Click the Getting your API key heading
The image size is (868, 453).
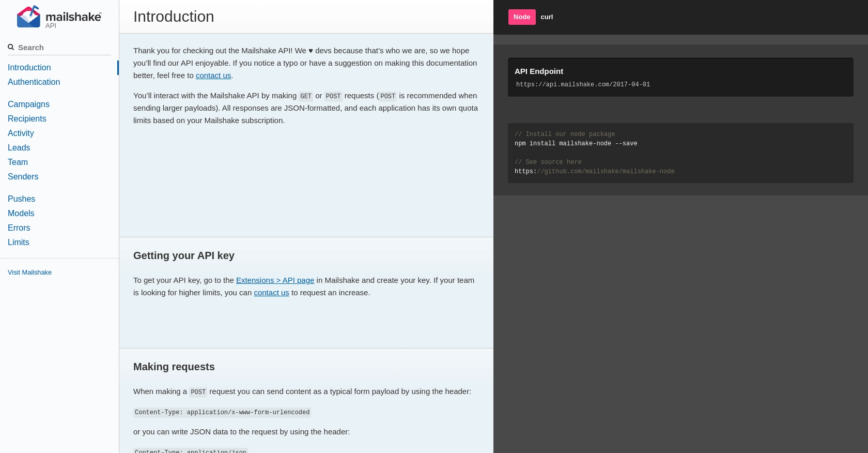(184, 255)
